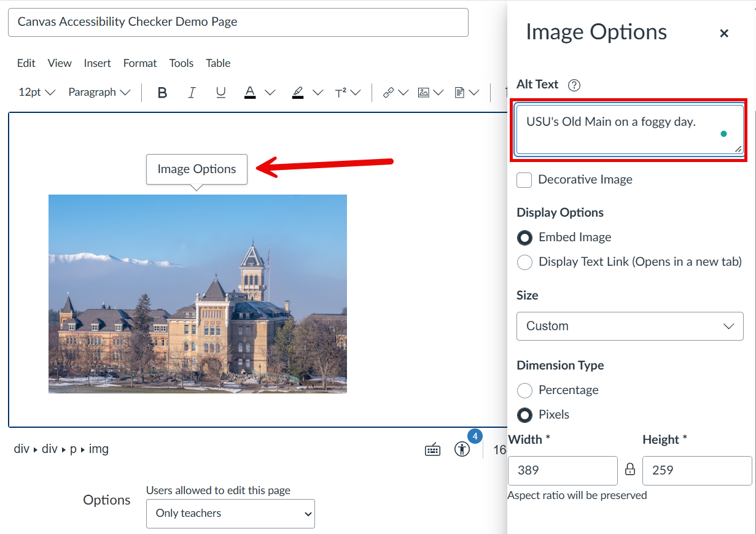Open the Format menu

click(140, 63)
